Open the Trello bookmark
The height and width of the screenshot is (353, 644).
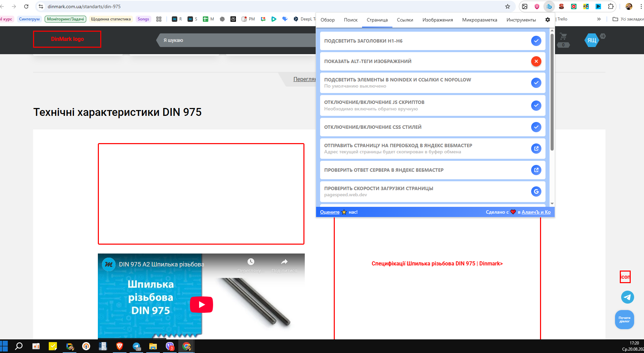(x=562, y=19)
